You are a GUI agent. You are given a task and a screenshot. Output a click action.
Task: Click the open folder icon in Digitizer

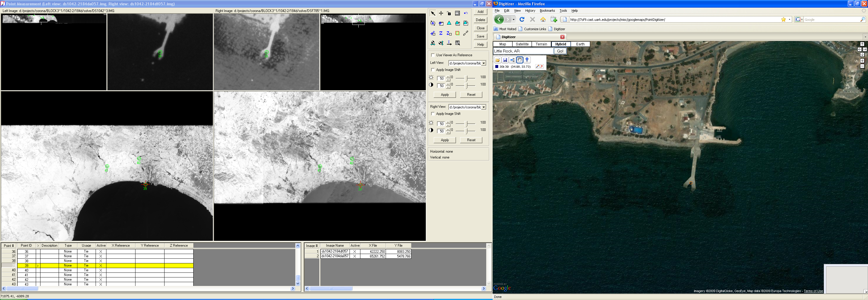click(498, 60)
